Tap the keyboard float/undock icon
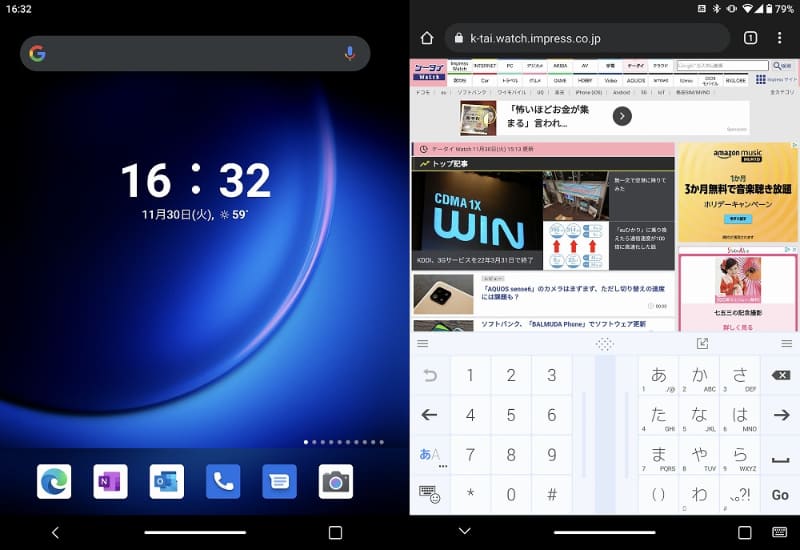Image resolution: width=800 pixels, height=550 pixels. point(703,343)
